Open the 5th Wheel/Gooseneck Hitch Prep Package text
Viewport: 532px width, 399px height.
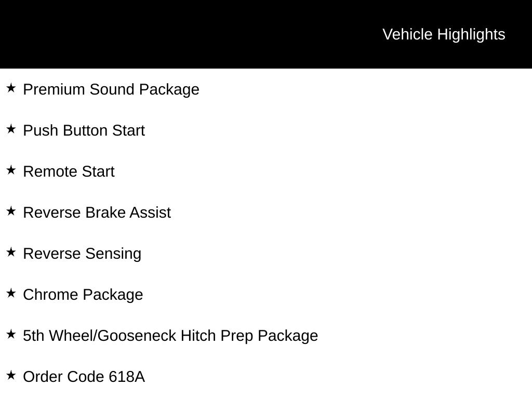[170, 336]
